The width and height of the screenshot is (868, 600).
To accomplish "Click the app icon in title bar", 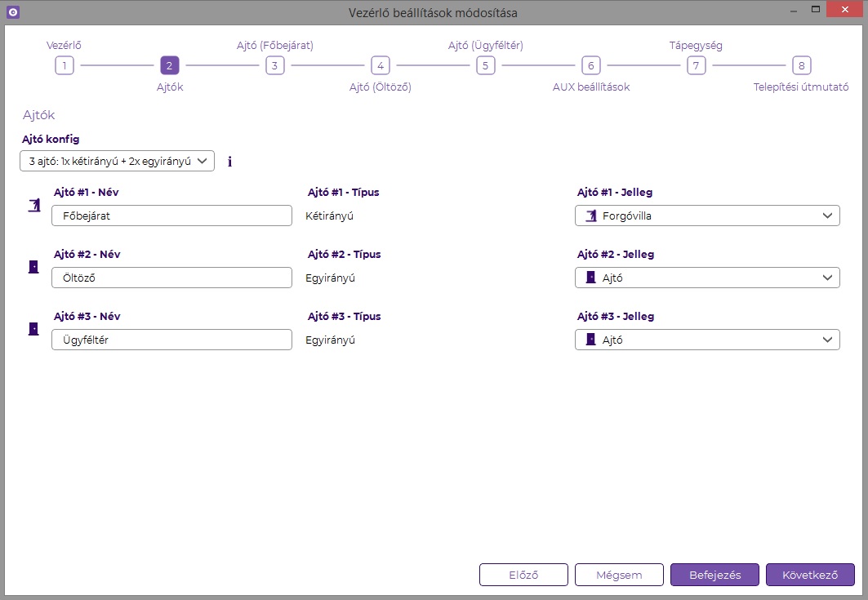I will click(12, 12).
